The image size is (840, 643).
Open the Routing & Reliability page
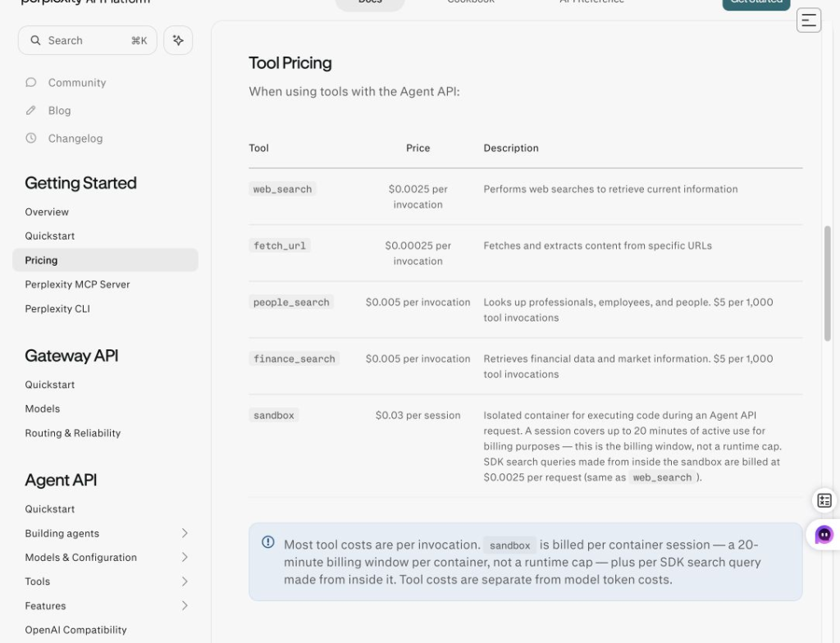[72, 432]
